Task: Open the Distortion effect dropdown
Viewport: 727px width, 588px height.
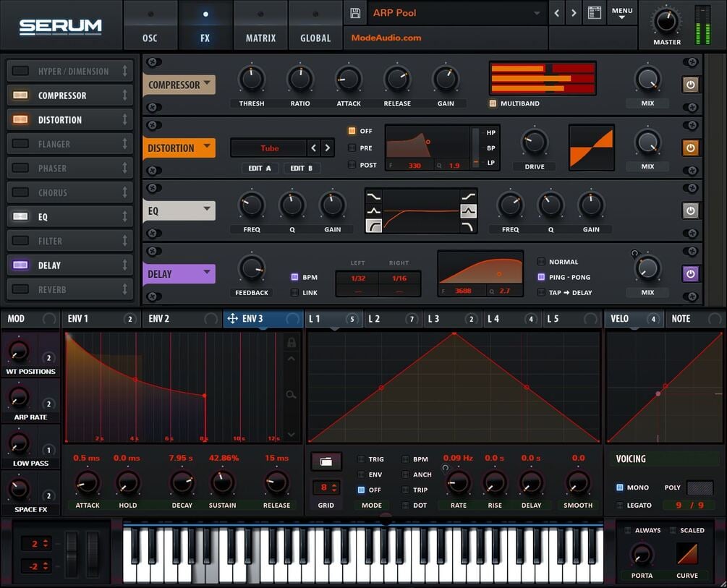Action: (x=179, y=148)
